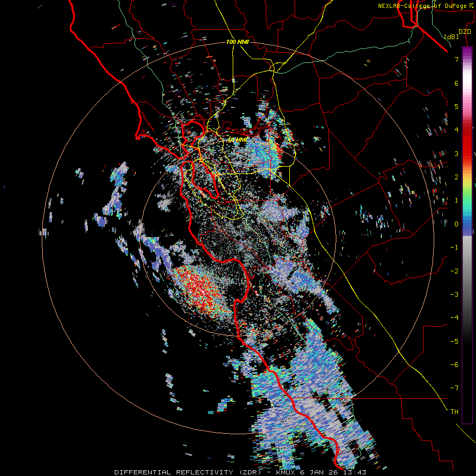Click the -6 value on color scale
476x476 pixels.
click(454, 364)
